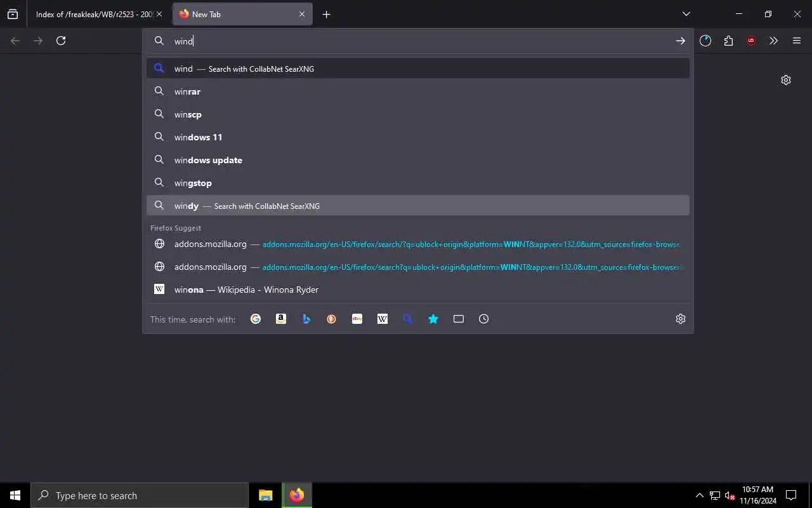This screenshot has width=812, height=508.
Task: Search this time with eBay
Action: point(357,319)
